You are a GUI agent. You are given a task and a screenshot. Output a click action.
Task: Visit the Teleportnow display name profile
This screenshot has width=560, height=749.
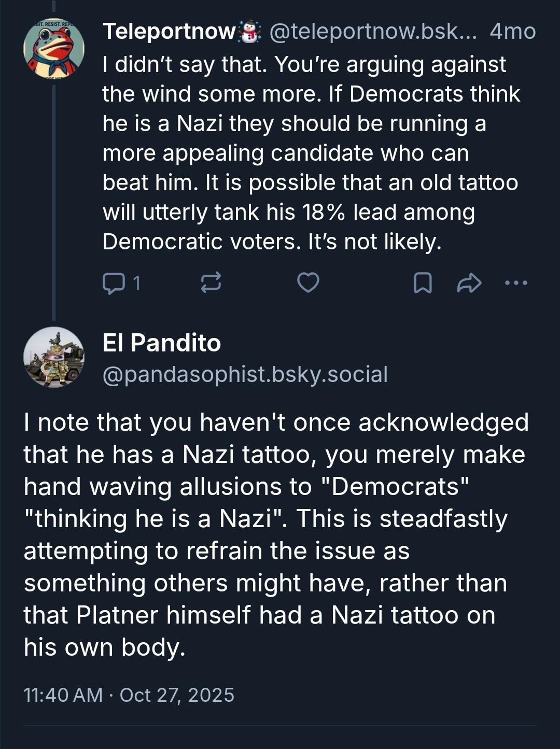click(x=169, y=32)
